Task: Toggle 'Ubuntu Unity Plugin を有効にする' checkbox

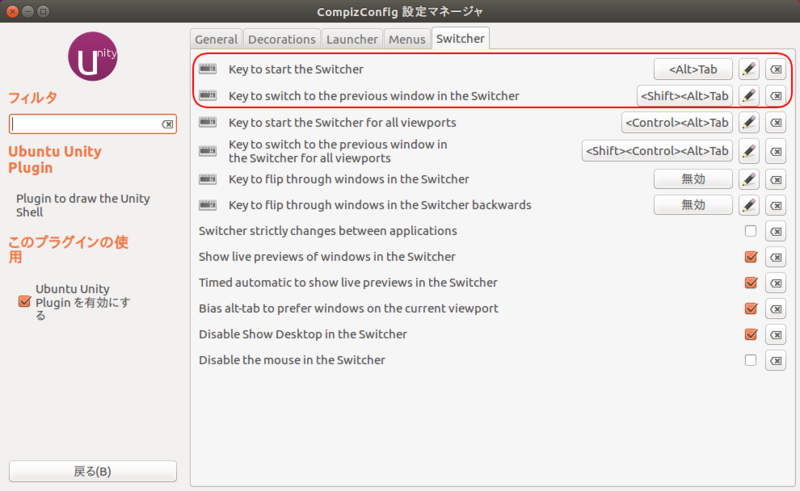Action: click(x=24, y=301)
